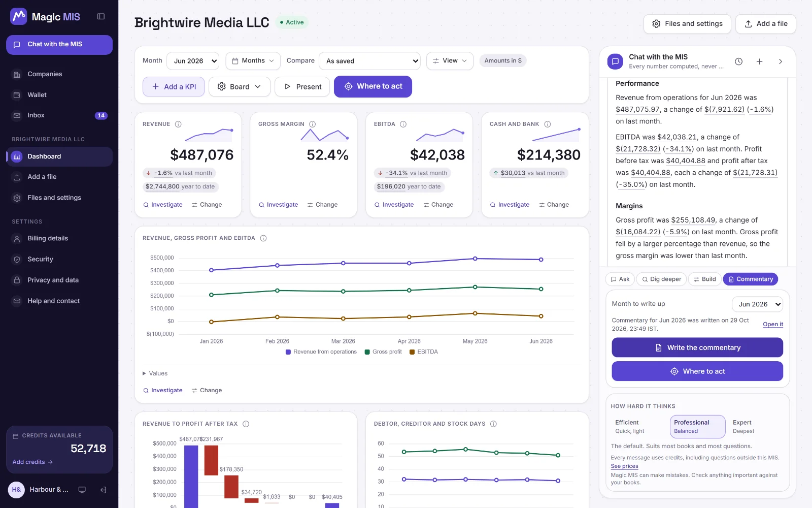Screen dimensions: 812x508
Task: Open the Compare dropdown set to As saved
Action: pyautogui.click(x=369, y=61)
